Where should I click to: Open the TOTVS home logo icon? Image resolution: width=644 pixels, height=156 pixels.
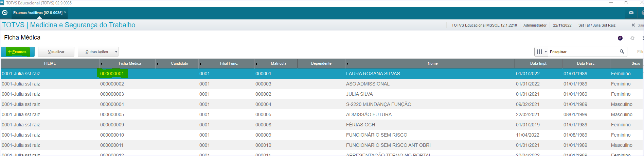(5, 13)
